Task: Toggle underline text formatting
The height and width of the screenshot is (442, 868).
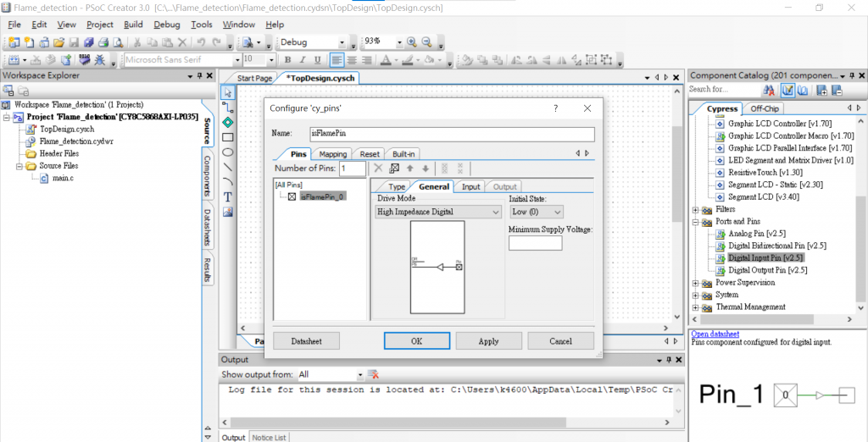Action: point(317,60)
